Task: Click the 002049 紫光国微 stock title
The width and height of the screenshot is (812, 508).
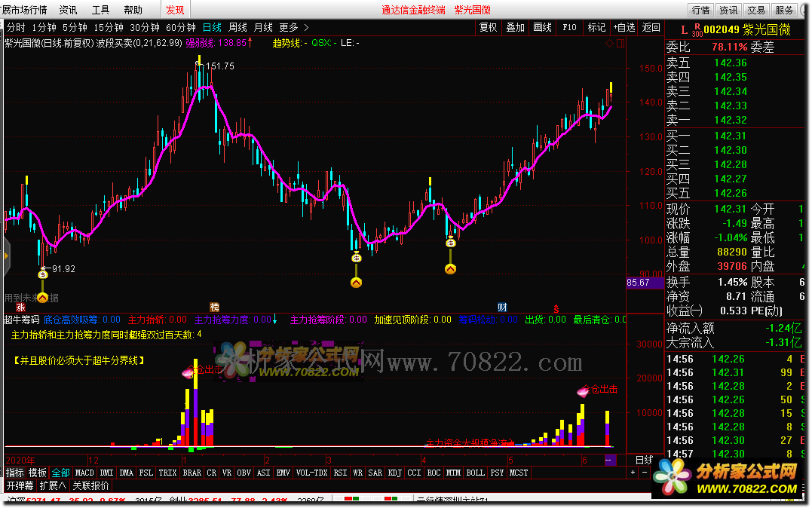Action: click(x=747, y=30)
